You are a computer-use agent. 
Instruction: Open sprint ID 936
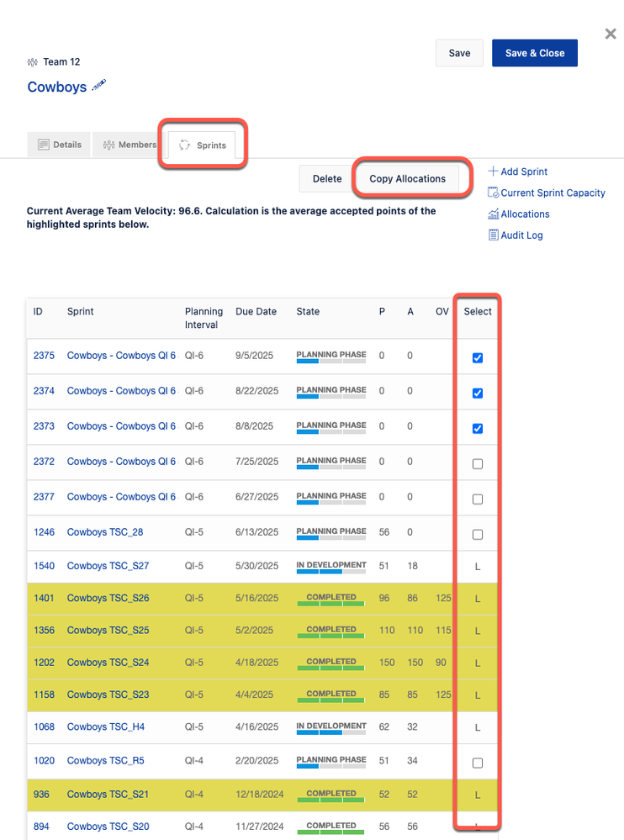tap(41, 795)
